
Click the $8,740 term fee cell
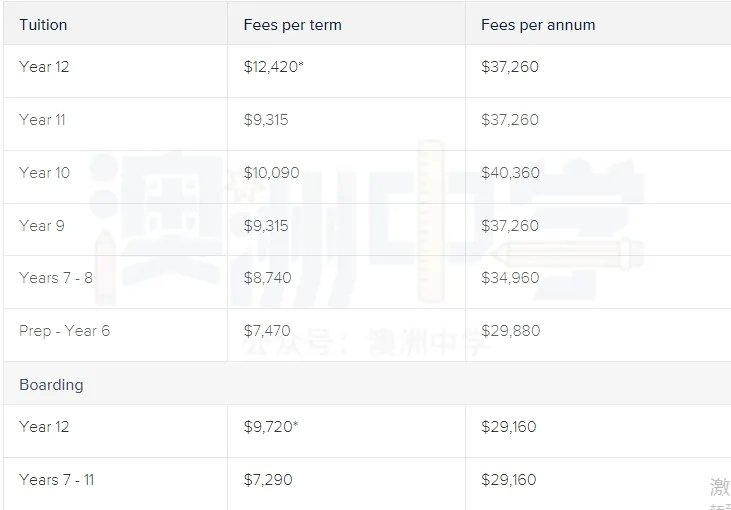tap(267, 278)
